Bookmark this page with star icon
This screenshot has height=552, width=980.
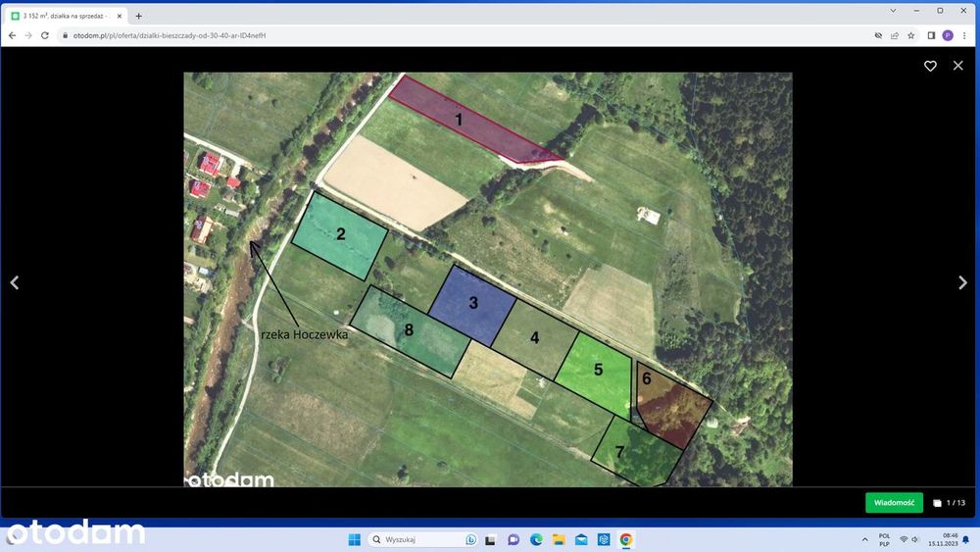(x=911, y=35)
